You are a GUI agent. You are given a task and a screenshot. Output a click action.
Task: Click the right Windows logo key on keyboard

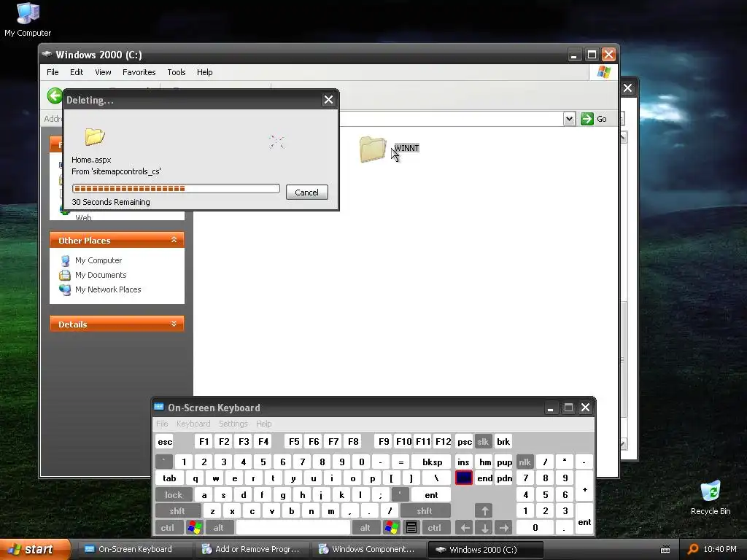[392, 528]
